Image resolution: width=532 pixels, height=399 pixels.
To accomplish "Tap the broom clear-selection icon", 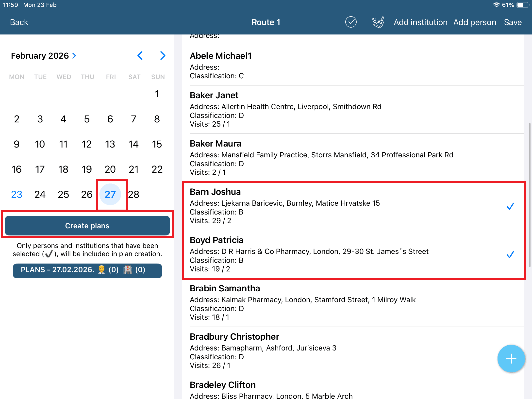I will tap(378, 22).
